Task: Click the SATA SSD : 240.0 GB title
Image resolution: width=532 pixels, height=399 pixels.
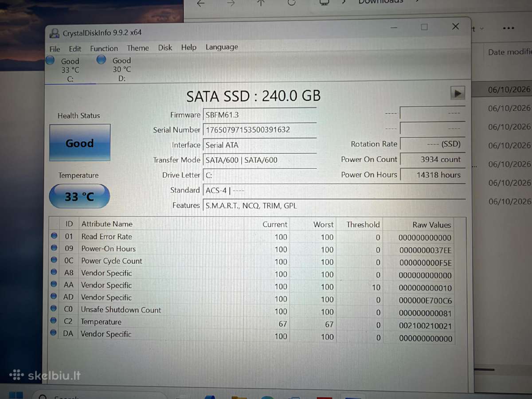Action: pos(253,96)
